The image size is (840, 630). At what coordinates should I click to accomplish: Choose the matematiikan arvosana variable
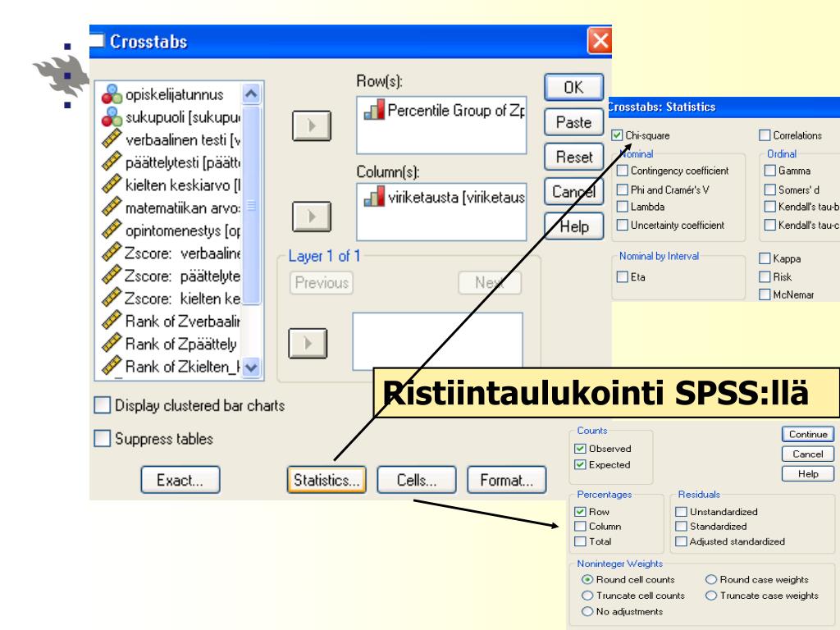click(x=169, y=208)
